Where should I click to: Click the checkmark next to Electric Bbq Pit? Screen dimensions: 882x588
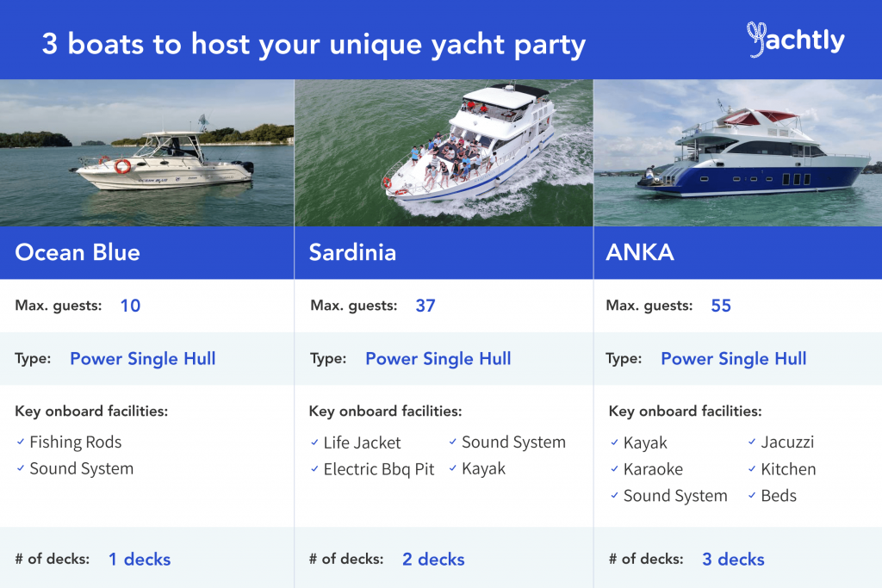coord(314,469)
